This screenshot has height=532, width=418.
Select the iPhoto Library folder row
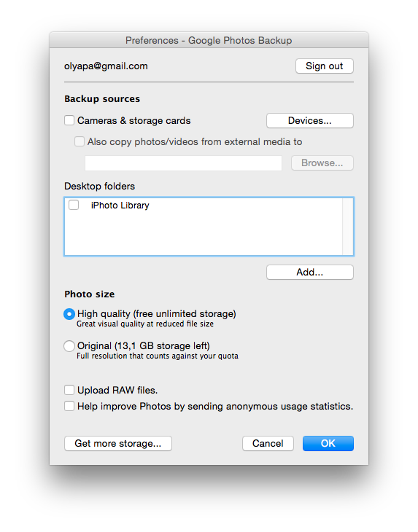click(x=203, y=206)
